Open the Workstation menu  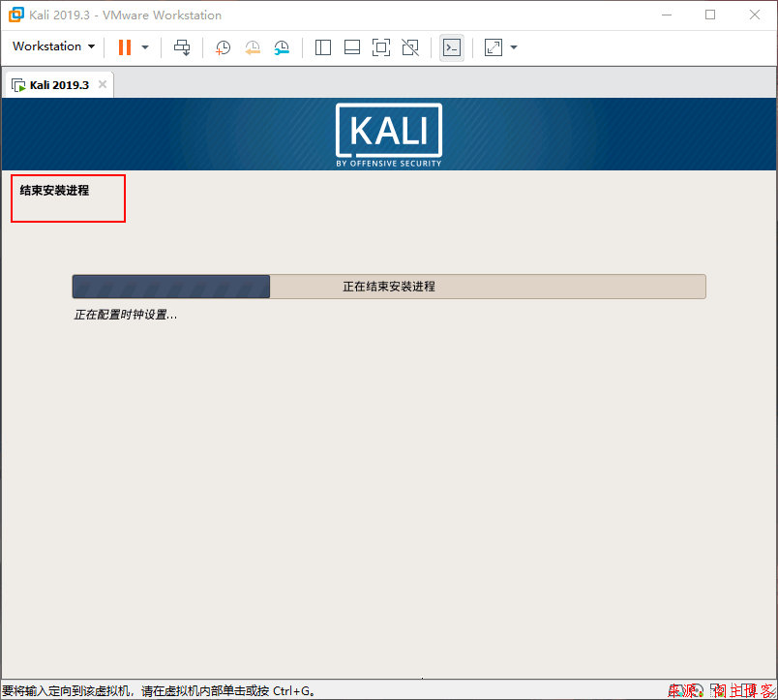point(53,46)
